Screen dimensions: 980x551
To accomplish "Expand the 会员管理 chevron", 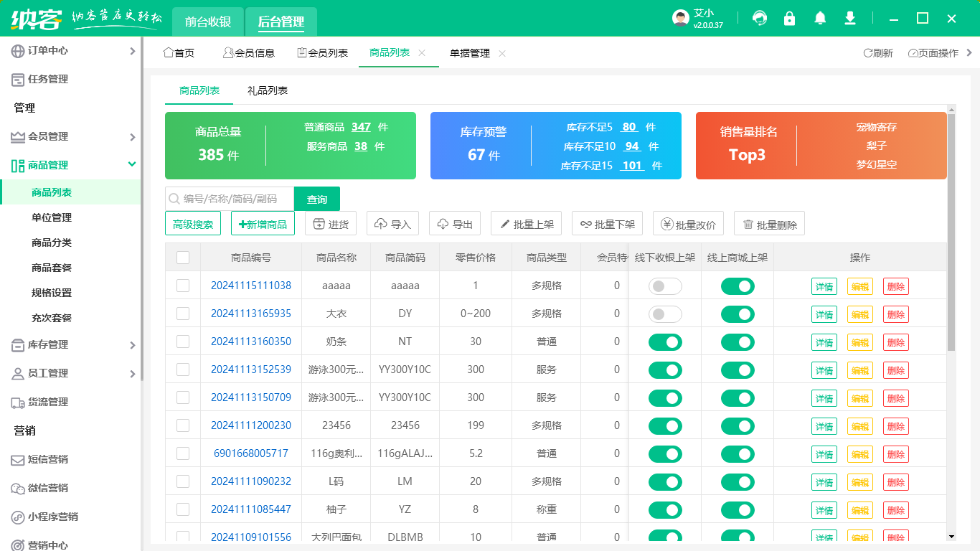I will (x=132, y=137).
